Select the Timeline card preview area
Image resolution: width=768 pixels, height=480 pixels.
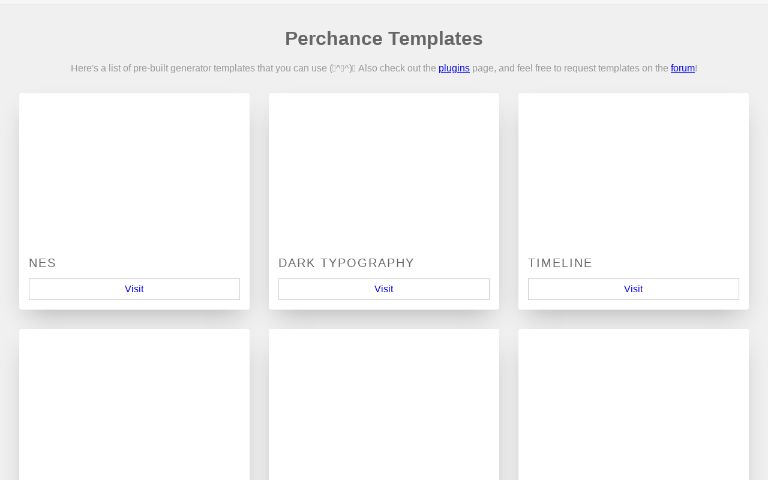tap(633, 170)
